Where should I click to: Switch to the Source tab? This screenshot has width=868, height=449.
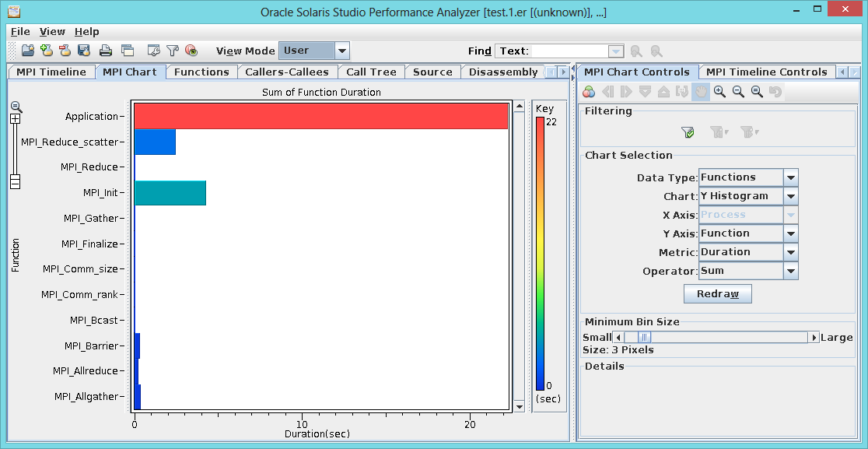[x=432, y=72]
